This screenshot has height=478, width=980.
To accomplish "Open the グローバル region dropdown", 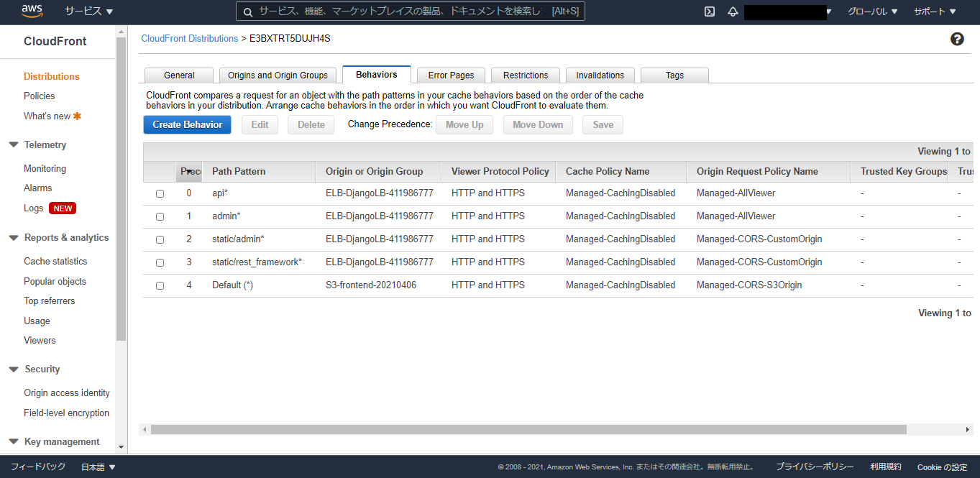I will click(x=872, y=12).
